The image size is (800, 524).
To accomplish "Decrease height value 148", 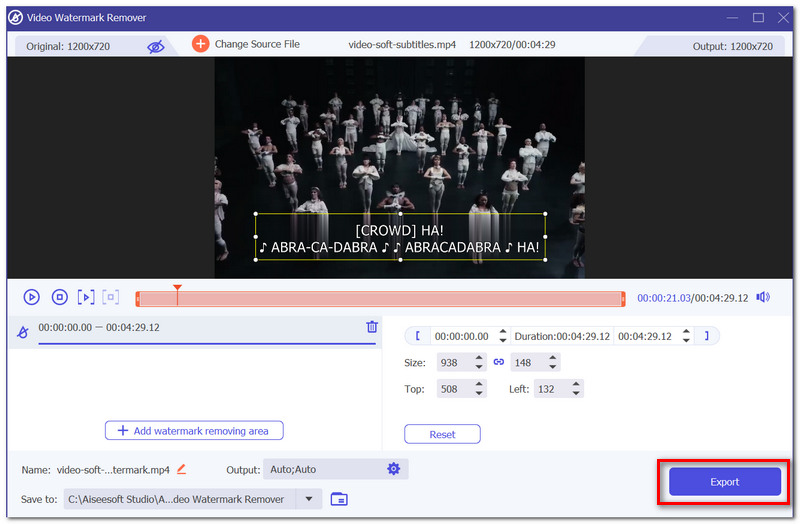I will [x=553, y=367].
